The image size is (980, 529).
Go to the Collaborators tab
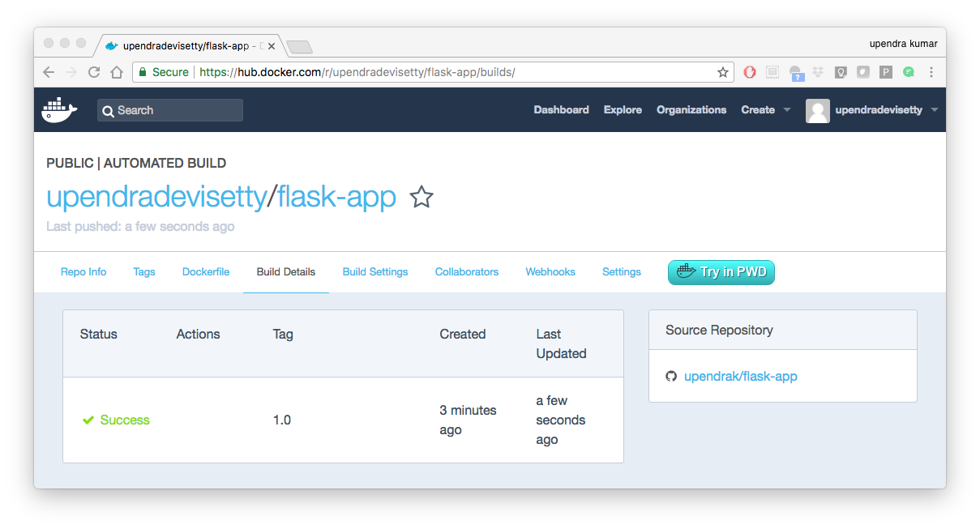tap(467, 272)
